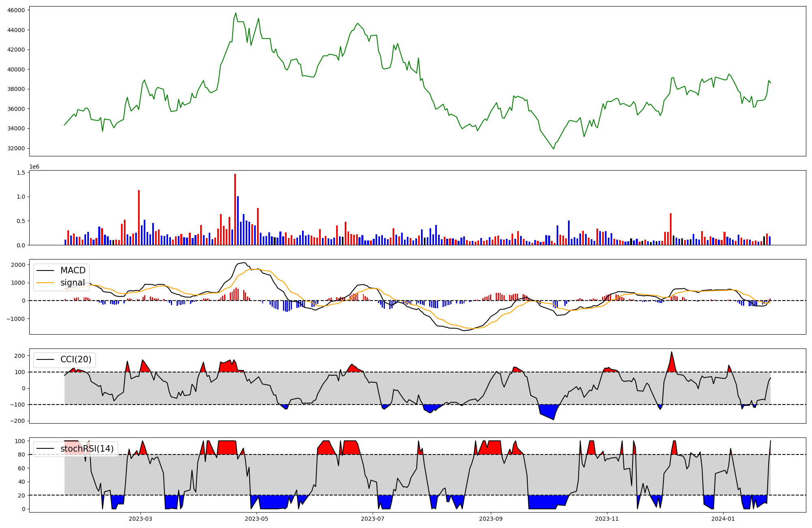The image size is (812, 528).
Task: Click the 2024-01 x-axis date label
Action: tap(723, 519)
